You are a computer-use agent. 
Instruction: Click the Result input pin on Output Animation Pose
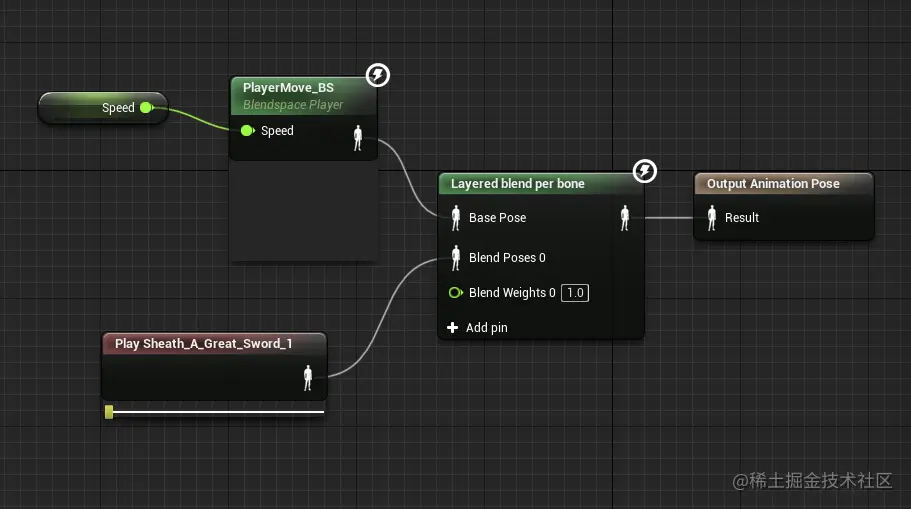(712, 218)
